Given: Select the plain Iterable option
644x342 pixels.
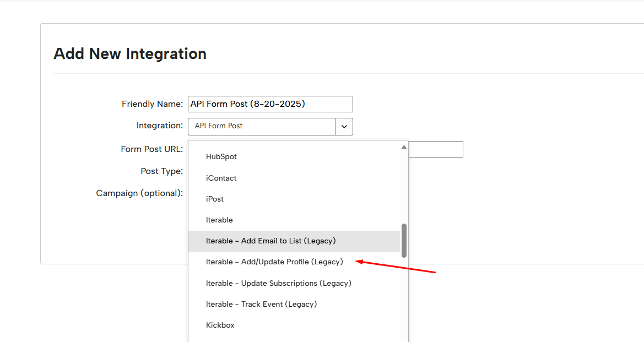Looking at the screenshot, I should tap(219, 220).
